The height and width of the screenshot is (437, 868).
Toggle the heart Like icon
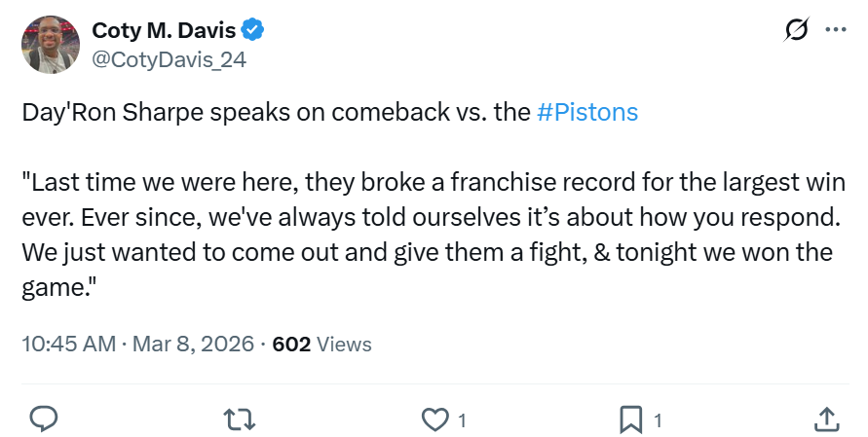coord(434,419)
